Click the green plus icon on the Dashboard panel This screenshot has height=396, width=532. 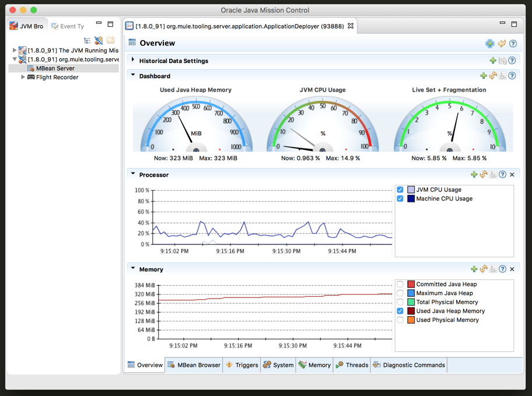click(x=483, y=75)
